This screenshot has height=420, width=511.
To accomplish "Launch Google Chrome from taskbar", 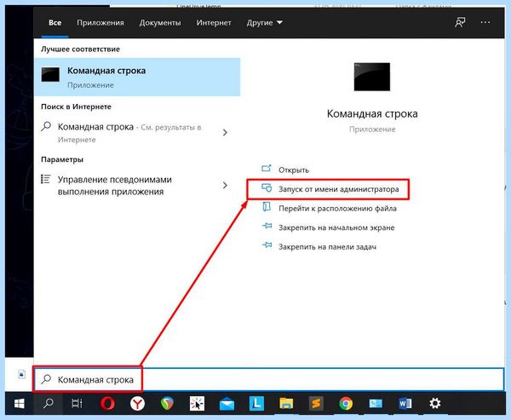I will coord(346,404).
